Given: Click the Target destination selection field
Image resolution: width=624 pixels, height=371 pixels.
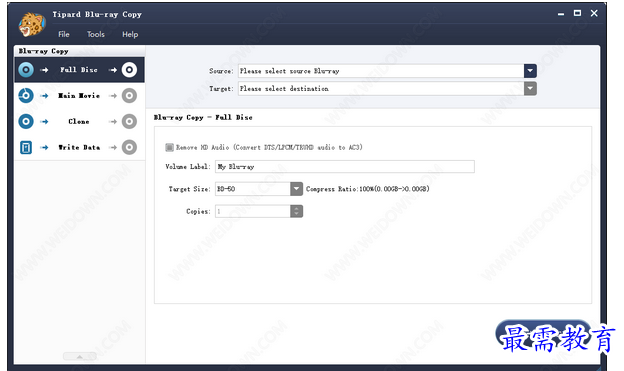Looking at the screenshot, I should coord(381,88).
